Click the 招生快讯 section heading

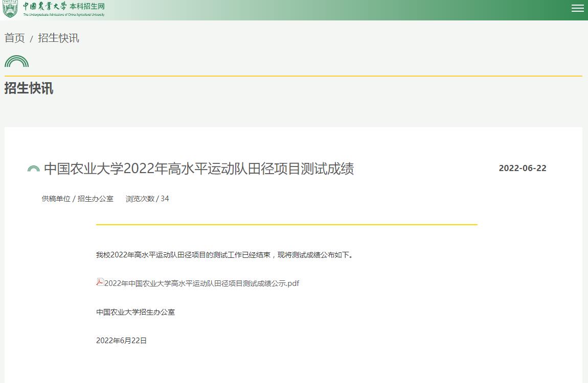(29, 88)
